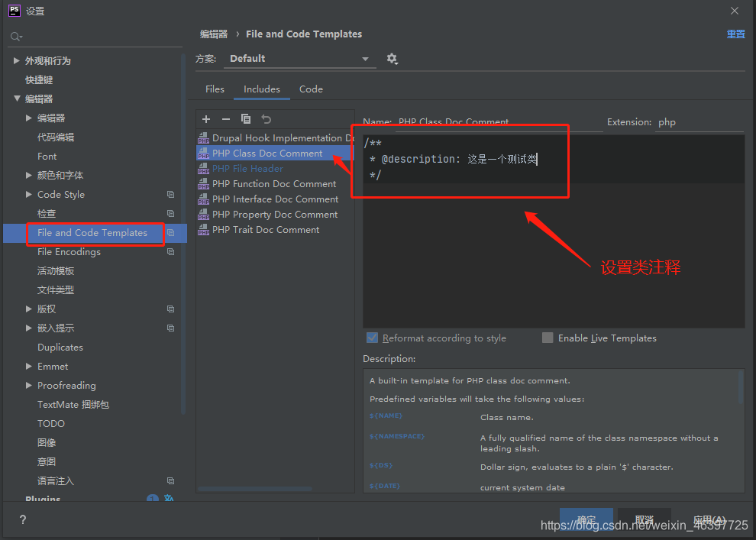756x540 pixels.
Task: Click PHP Function Doc Comment file icon
Action: 203,184
